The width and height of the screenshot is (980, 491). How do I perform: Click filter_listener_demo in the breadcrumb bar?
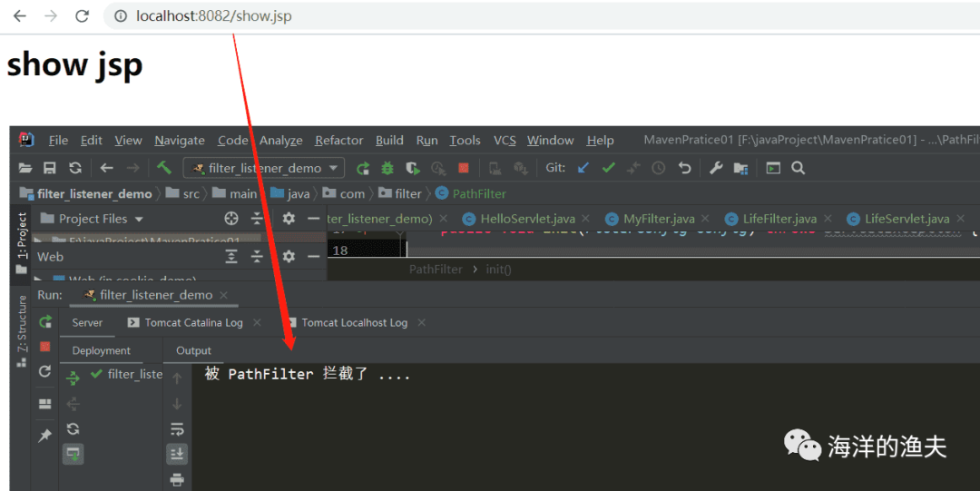(x=85, y=193)
